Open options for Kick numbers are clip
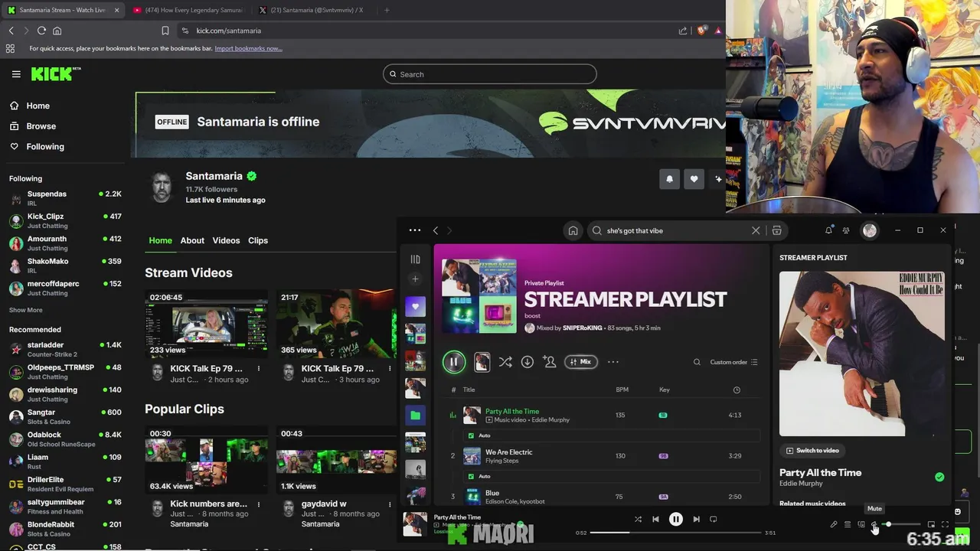This screenshot has width=980, height=551. pyautogui.click(x=259, y=504)
